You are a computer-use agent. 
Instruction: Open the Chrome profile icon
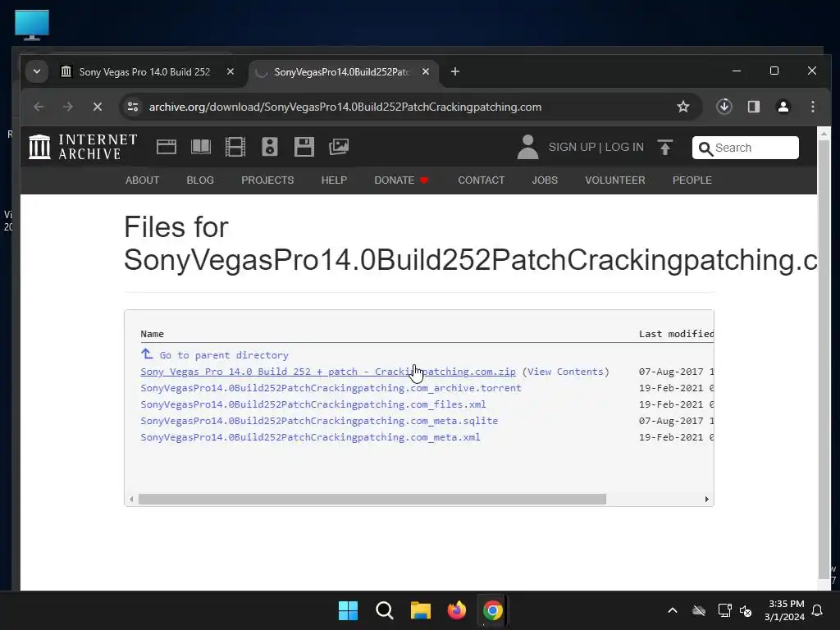[783, 107]
